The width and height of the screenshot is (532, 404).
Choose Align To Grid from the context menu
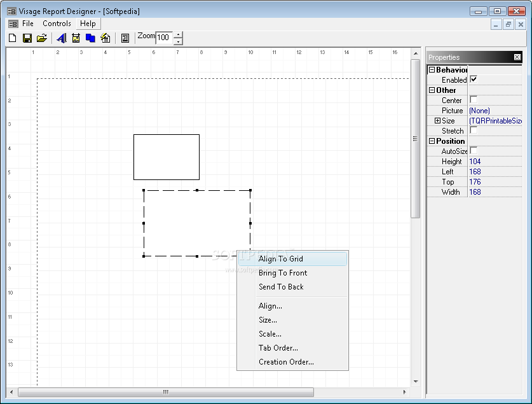coord(292,259)
